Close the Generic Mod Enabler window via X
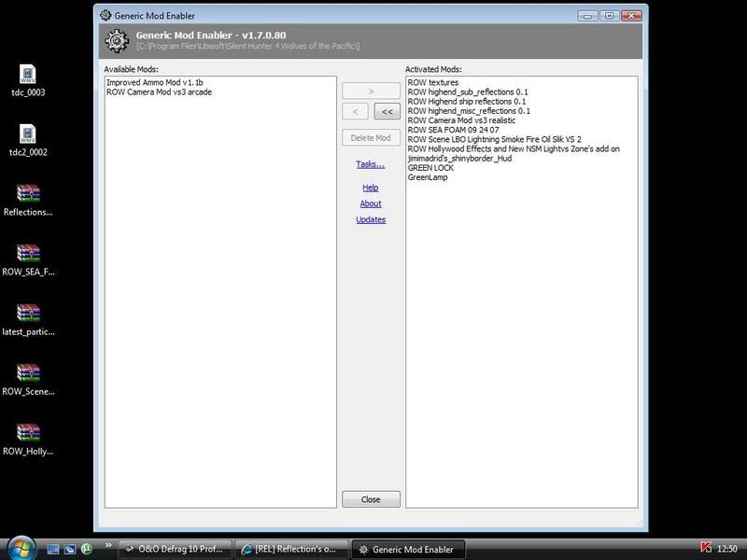This screenshot has height=560, width=747. pyautogui.click(x=631, y=16)
